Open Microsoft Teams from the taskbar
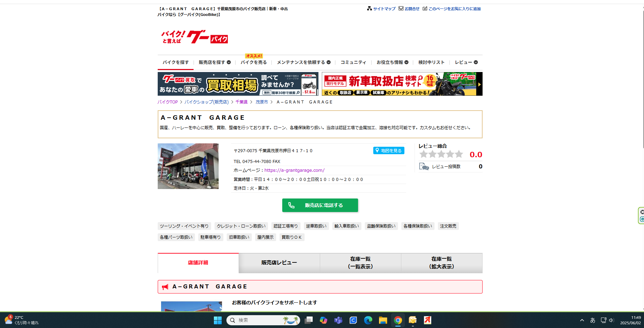This screenshot has width=644, height=328. [338, 320]
